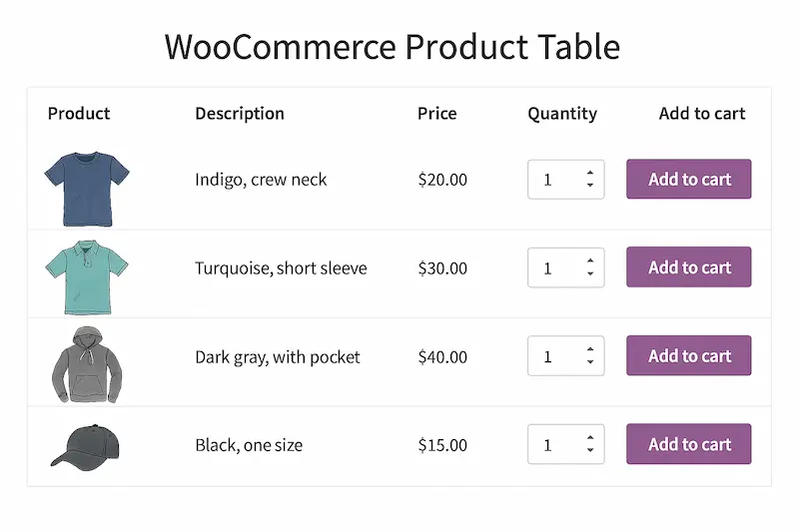Add the $30.00 turquoise shirt to cart
This screenshot has width=799, height=532.
[689, 267]
